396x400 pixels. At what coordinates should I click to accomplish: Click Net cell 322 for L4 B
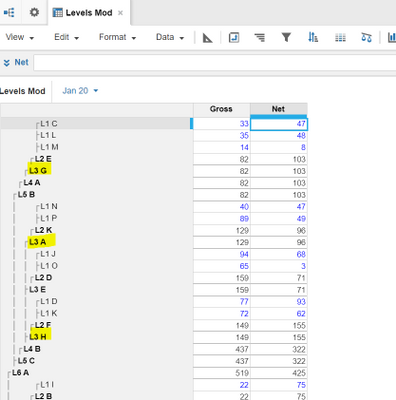tap(279, 349)
